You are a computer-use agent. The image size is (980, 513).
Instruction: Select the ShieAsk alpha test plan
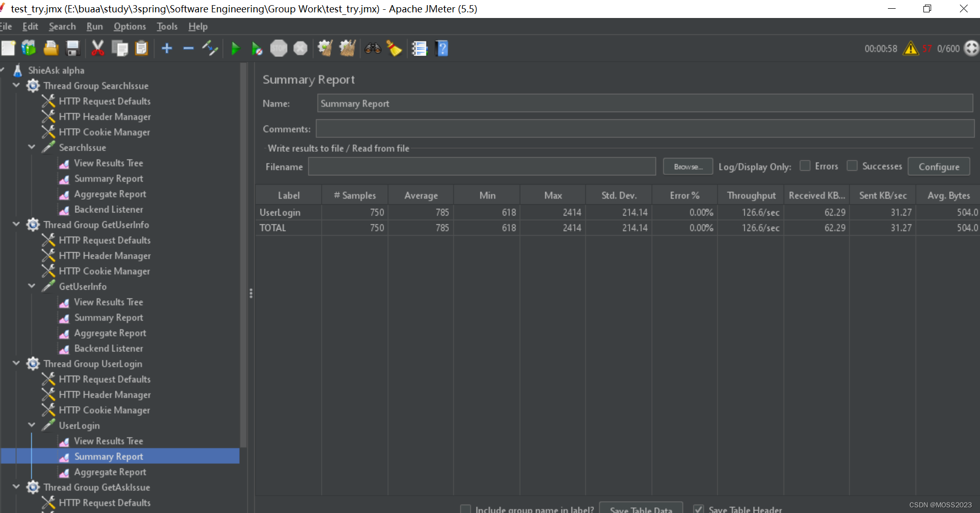click(56, 70)
